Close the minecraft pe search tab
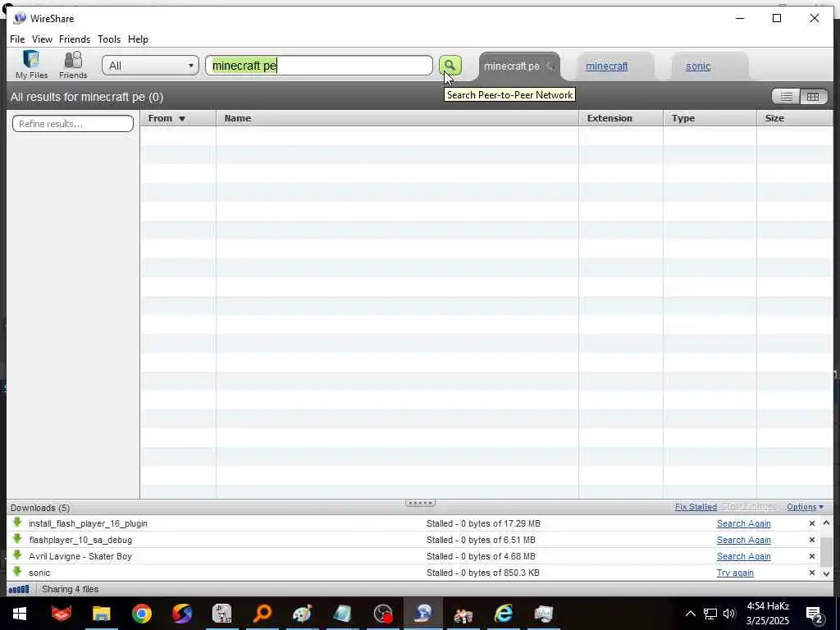840x630 pixels. click(x=550, y=66)
